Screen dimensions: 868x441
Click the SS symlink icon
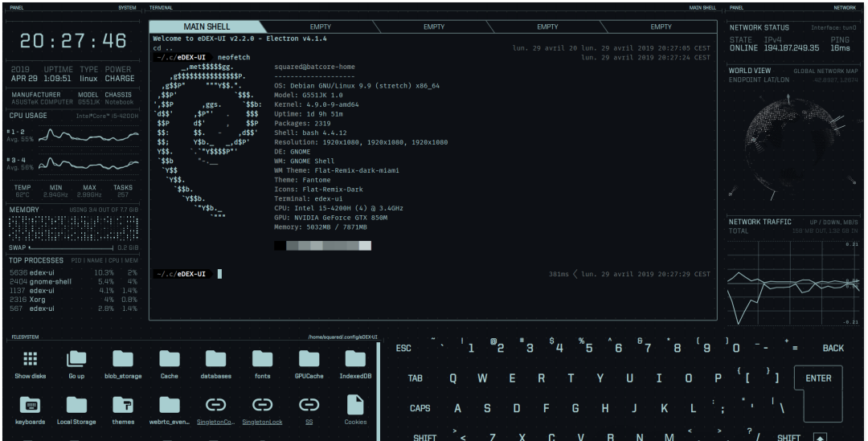tap(309, 405)
